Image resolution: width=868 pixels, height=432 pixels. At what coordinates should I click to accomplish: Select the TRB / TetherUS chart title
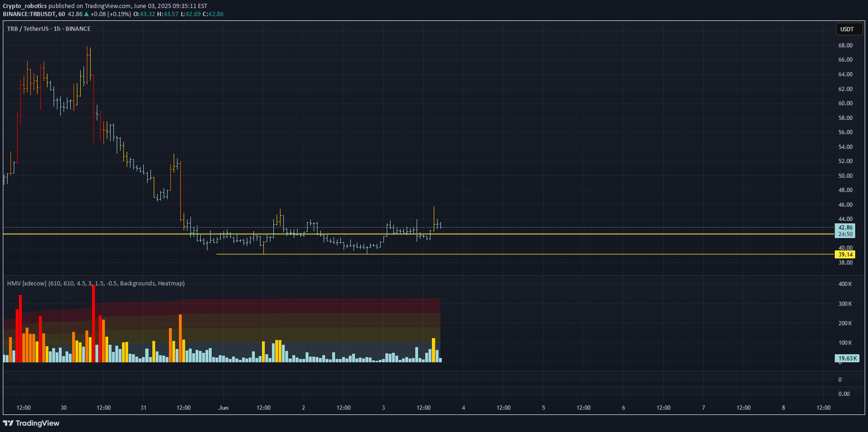[x=49, y=29]
